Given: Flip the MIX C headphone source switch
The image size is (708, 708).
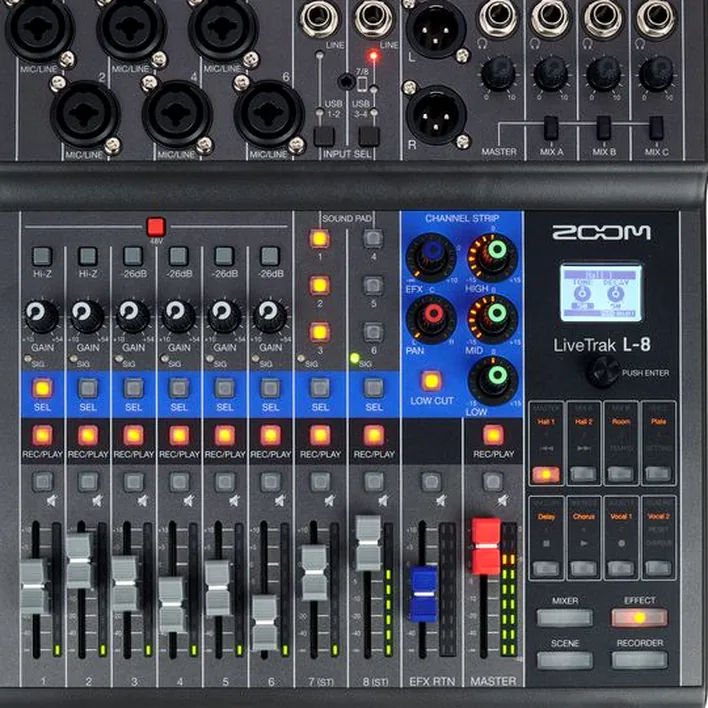Looking at the screenshot, I should pyautogui.click(x=656, y=128).
